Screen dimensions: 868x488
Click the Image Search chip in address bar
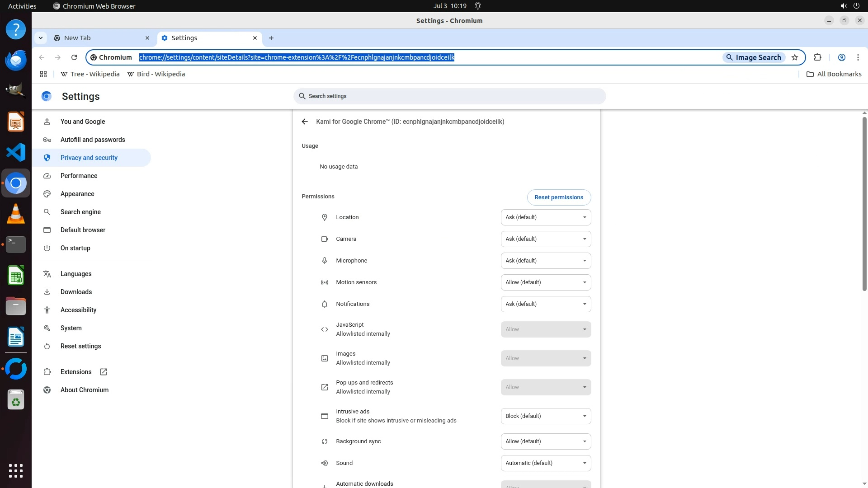[x=753, y=57]
